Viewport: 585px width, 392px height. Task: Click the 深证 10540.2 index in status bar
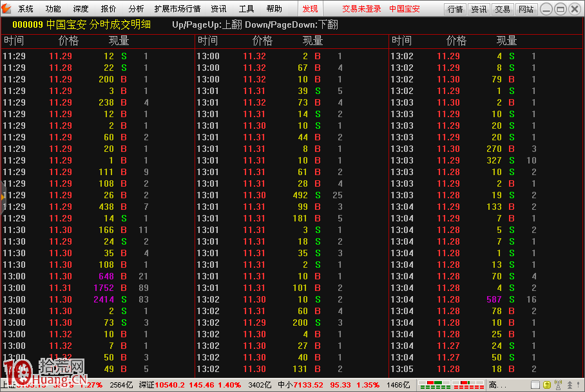[162, 385]
